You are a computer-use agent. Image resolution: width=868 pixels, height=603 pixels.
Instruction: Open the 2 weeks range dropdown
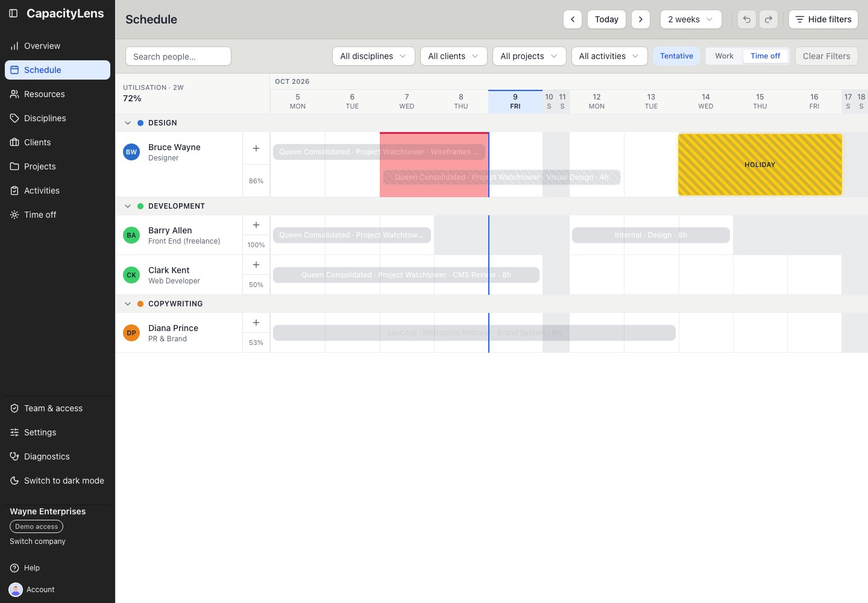(691, 19)
